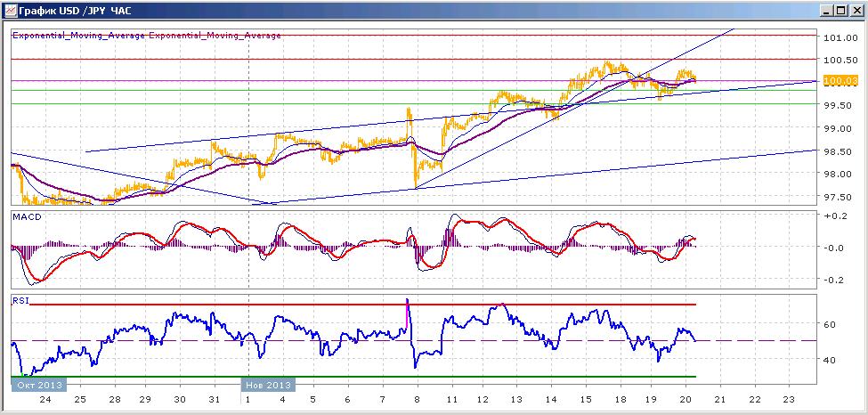Viewport: 868px width, 415px height.
Task: Select date label 21 on time axis
Action: pos(720,400)
